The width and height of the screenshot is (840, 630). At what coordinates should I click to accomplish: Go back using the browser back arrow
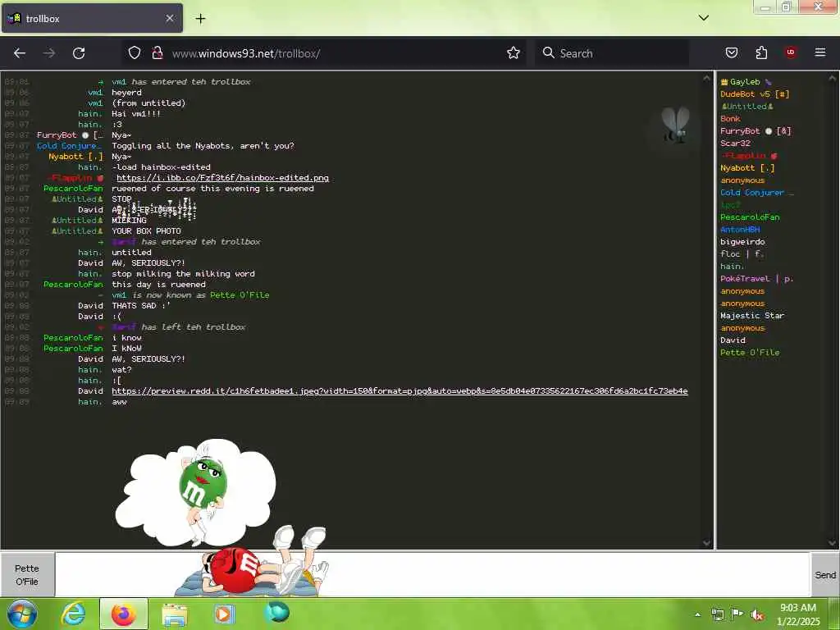pyautogui.click(x=20, y=53)
